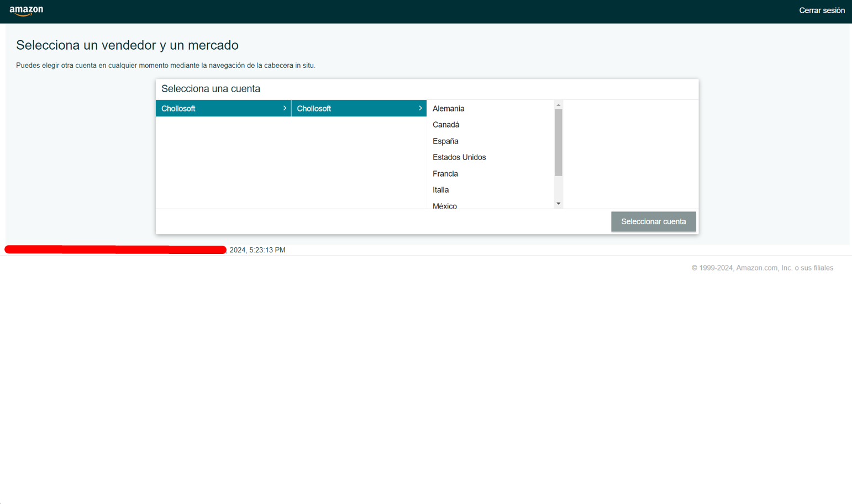Screen dimensions: 852x504
Task: Select the second-column Chollosoft account
Action: point(359,108)
